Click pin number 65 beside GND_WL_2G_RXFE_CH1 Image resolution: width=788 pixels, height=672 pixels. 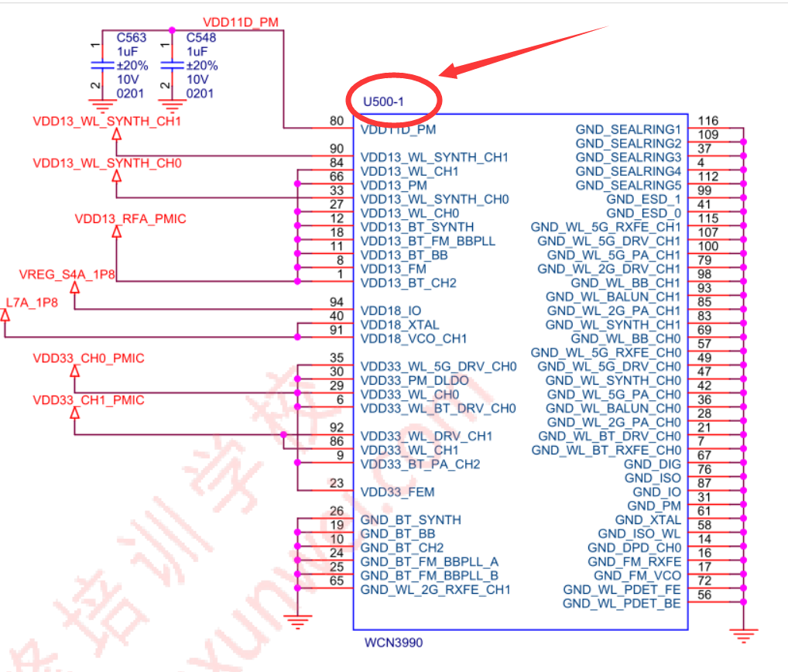click(x=337, y=581)
